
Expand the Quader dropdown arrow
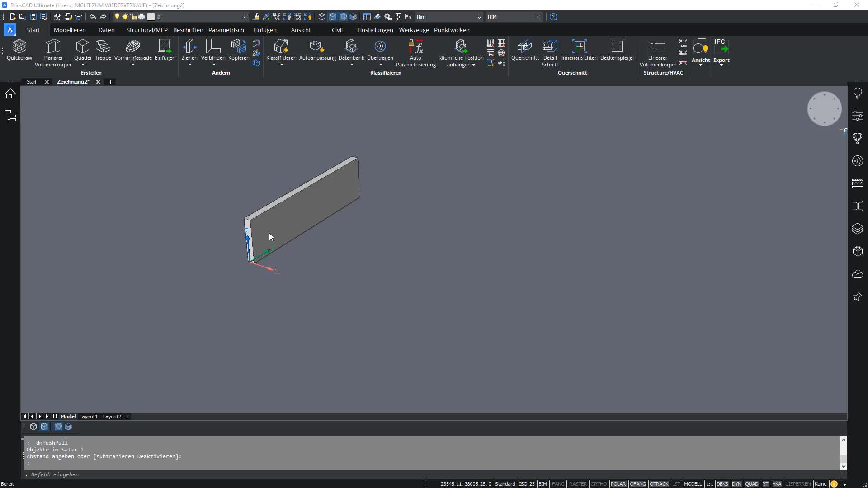click(x=83, y=65)
